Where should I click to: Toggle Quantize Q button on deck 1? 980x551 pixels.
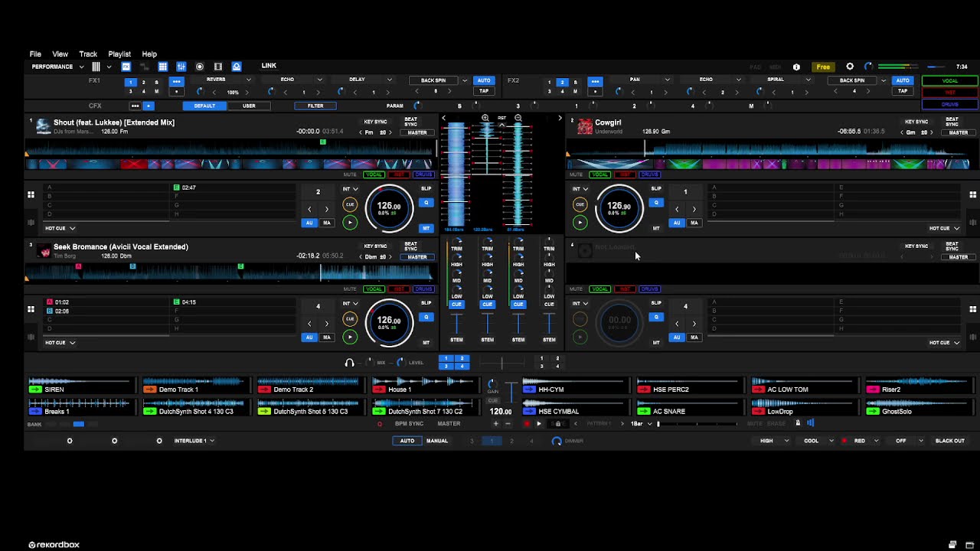pos(426,202)
